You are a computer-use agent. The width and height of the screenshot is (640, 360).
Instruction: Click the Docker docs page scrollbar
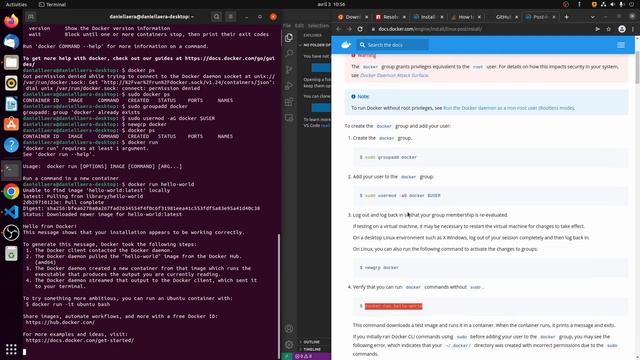pyautogui.click(x=637, y=67)
